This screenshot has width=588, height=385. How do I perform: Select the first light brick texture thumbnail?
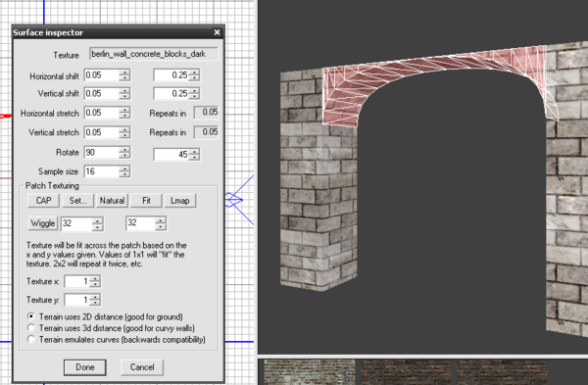click(x=309, y=372)
